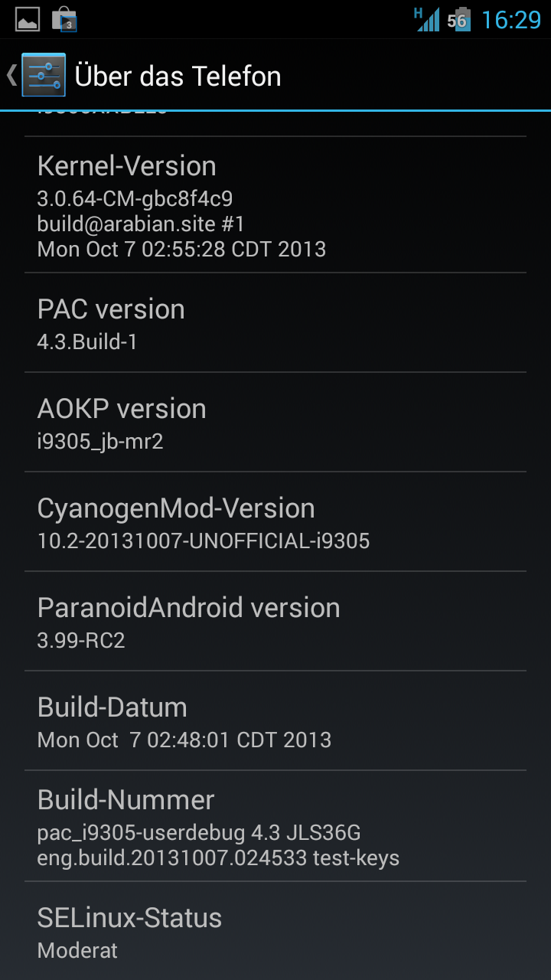
Task: Select the Kernel-Version entry
Action: (x=275, y=204)
